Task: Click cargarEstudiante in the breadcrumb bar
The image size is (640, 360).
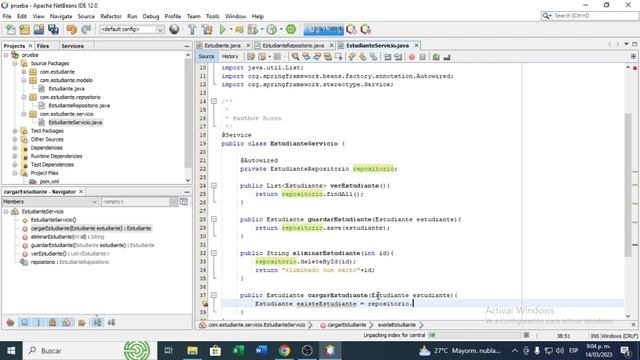Action: [x=347, y=325]
